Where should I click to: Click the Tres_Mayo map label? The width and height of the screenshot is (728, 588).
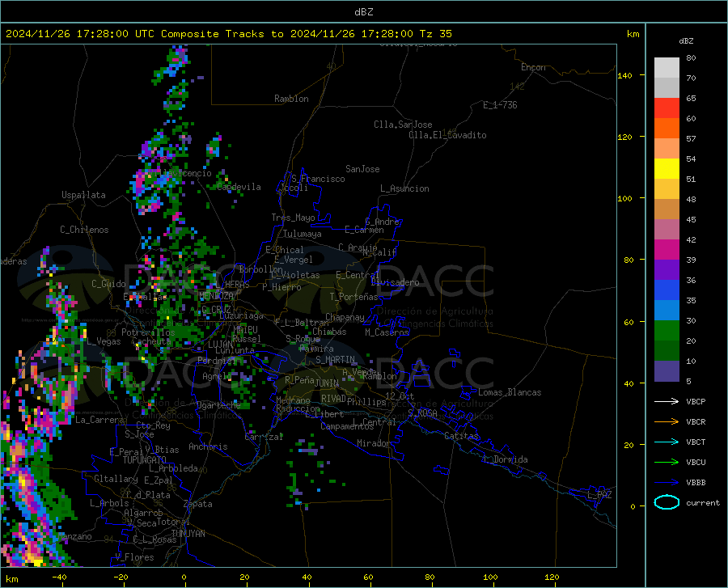point(293,218)
